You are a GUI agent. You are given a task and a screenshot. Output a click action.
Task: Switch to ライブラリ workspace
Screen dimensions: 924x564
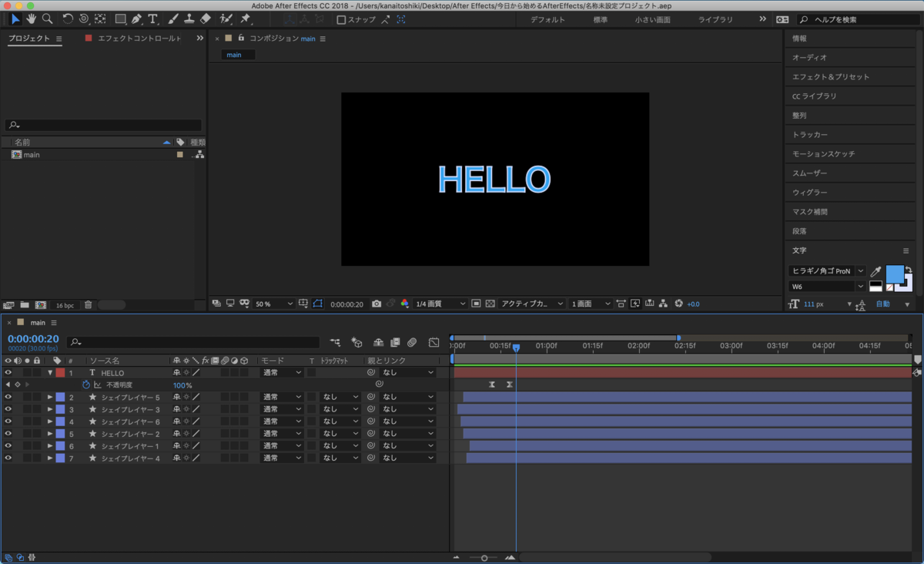[x=715, y=19]
